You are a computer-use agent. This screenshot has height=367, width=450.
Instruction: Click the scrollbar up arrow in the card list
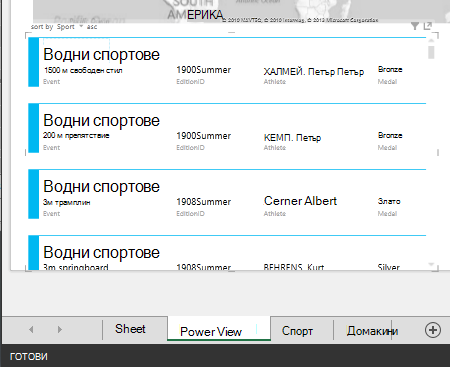(x=431, y=41)
